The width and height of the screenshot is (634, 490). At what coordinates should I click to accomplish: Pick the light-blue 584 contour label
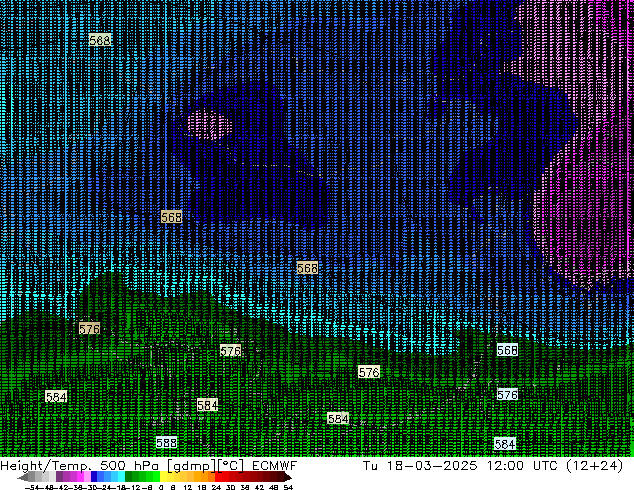coord(505,444)
